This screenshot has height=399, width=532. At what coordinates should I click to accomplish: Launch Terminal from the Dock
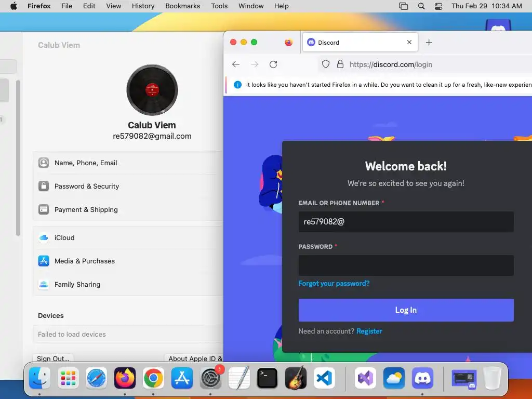(267, 378)
